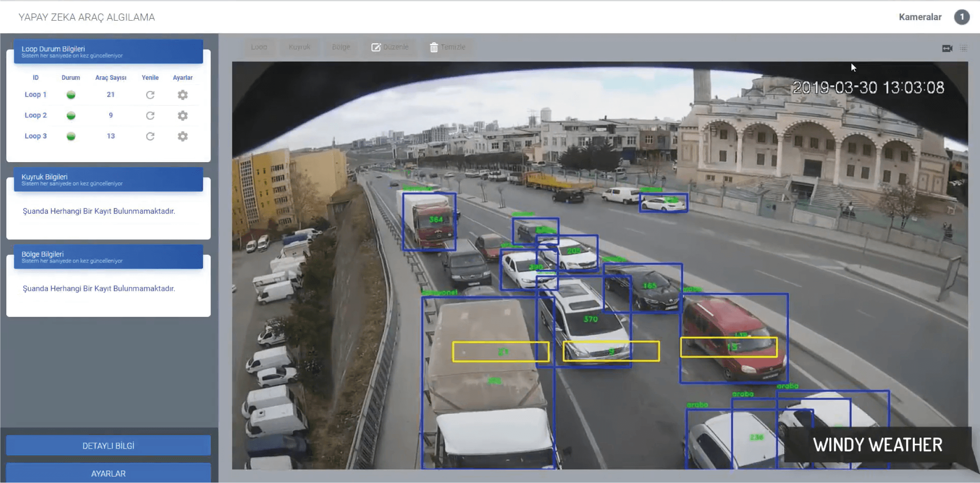Click the car detection box labeled 370
980x483 pixels.
(584, 322)
